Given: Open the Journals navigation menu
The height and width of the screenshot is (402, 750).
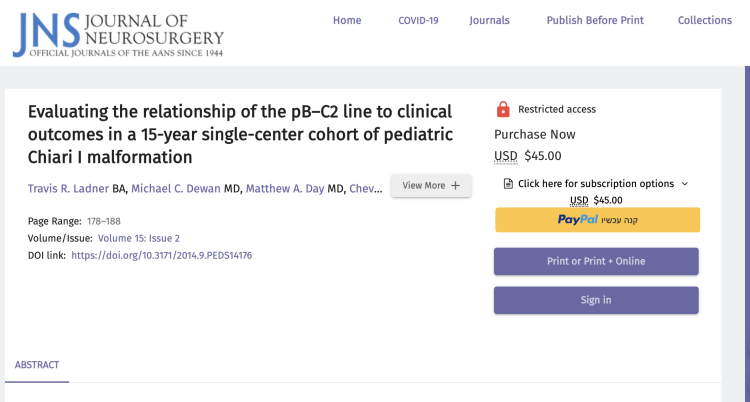Looking at the screenshot, I should (x=489, y=20).
